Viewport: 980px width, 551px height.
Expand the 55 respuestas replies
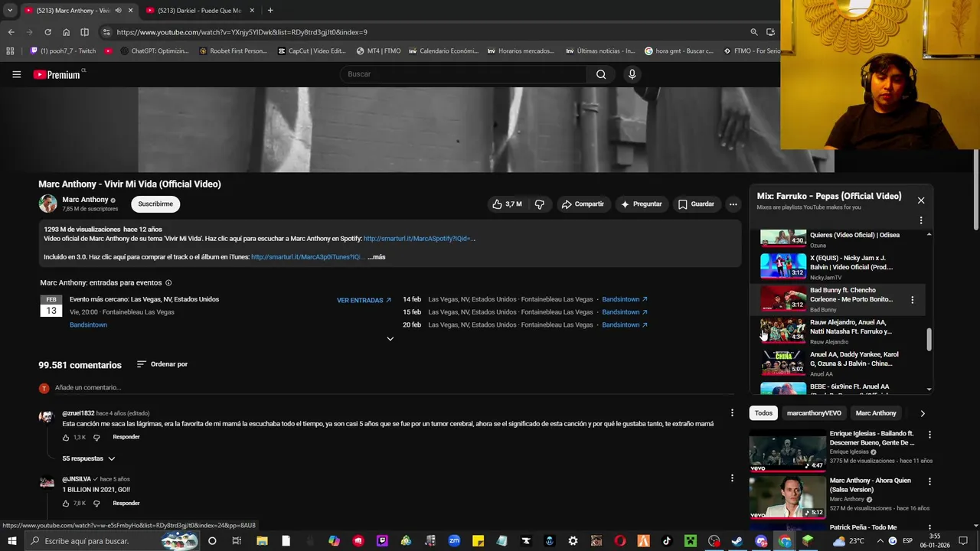click(x=89, y=458)
